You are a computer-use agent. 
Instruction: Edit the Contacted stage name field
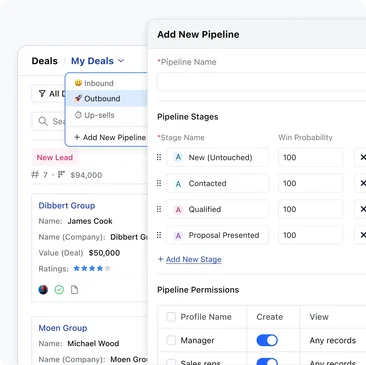[218, 183]
